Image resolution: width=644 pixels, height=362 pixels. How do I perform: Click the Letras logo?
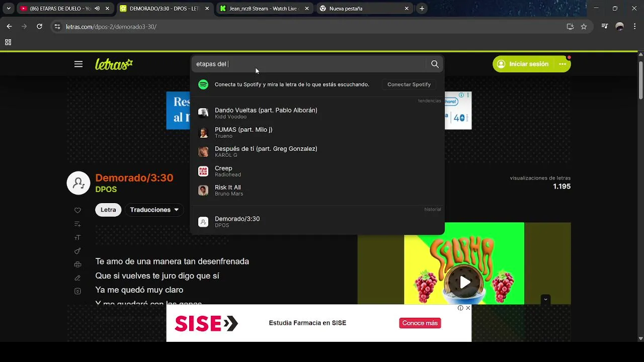114,64
